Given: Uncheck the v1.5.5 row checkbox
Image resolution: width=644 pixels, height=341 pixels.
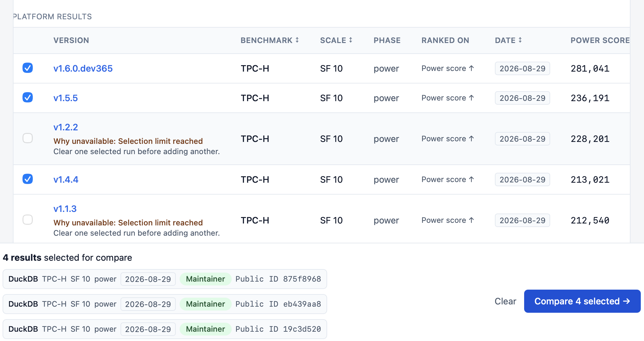Looking at the screenshot, I should click(28, 98).
